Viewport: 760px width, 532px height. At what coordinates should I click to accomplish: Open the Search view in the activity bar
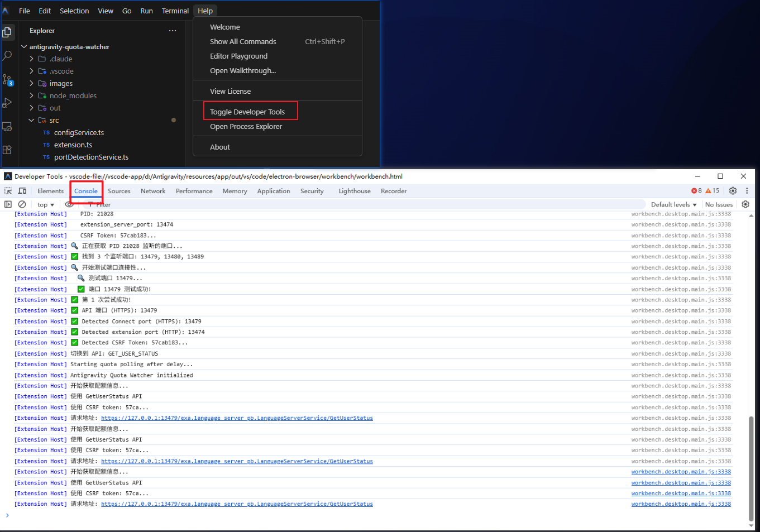tap(7, 56)
